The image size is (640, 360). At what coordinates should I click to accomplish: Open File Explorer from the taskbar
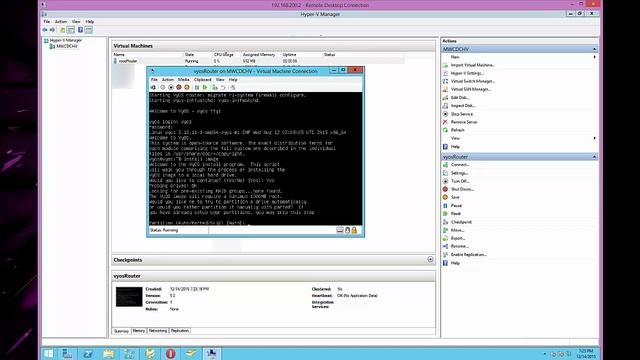(109, 353)
